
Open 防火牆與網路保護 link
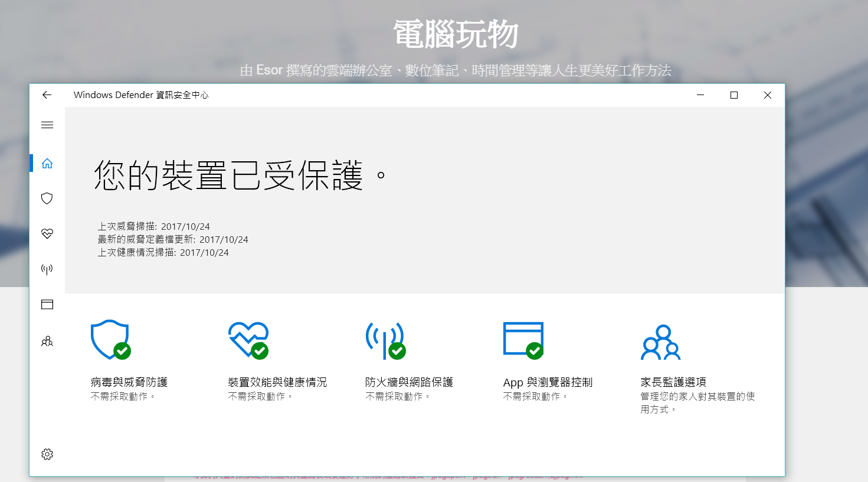click(410, 382)
